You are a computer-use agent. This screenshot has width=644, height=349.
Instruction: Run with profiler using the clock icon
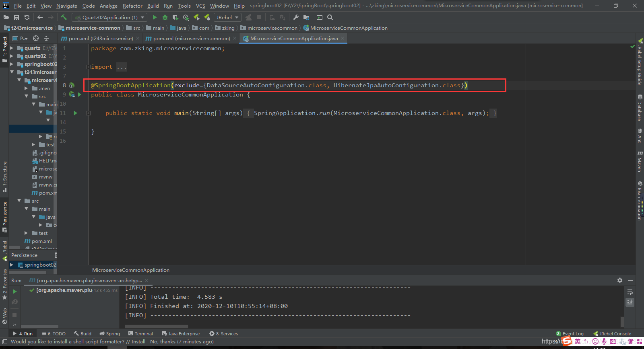click(x=186, y=17)
